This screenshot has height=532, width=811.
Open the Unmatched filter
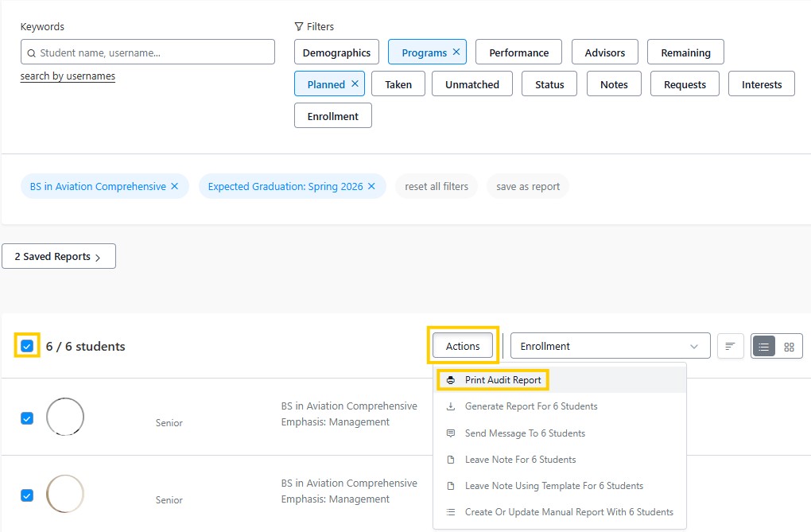click(x=472, y=83)
